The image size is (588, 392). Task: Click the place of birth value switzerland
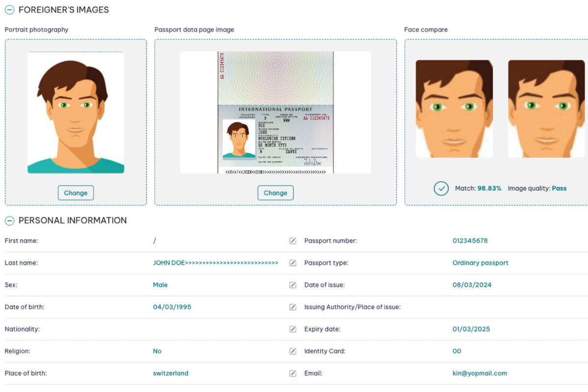coord(171,373)
